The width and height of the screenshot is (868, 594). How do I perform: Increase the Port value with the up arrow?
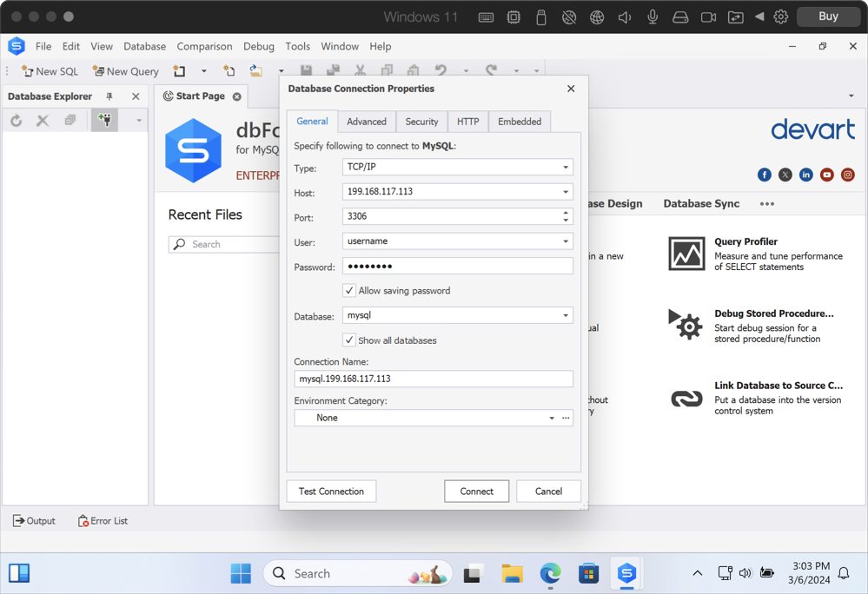[565, 213]
